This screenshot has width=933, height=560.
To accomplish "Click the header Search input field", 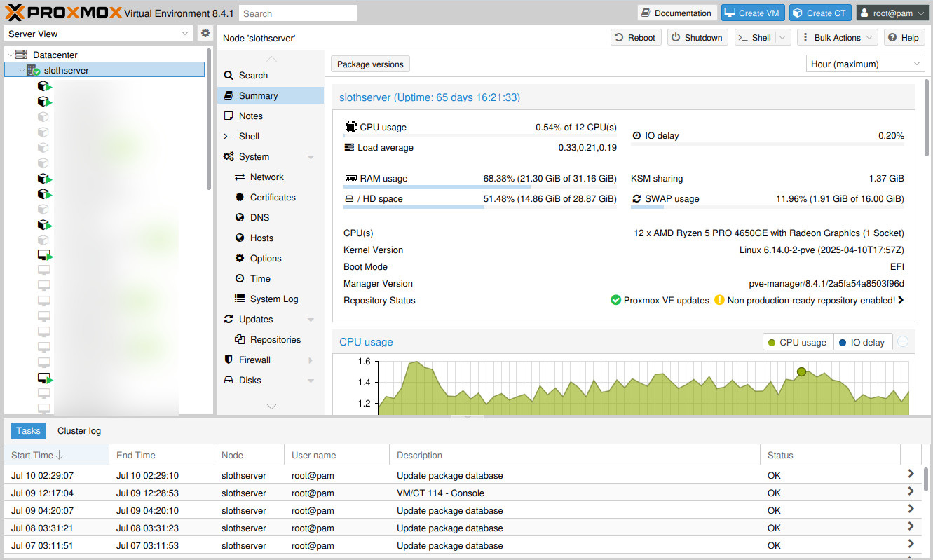I will 298,13.
